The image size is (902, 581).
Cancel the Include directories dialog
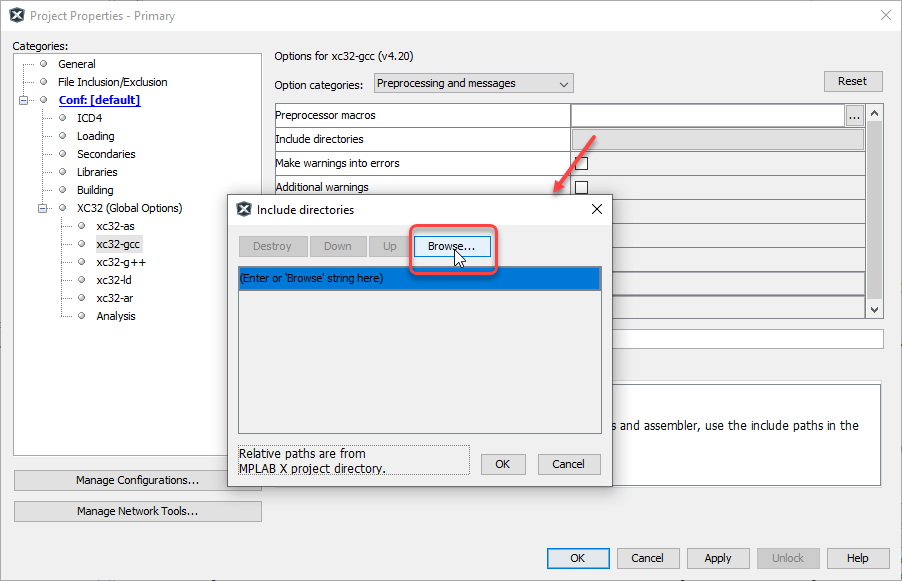[x=568, y=464]
